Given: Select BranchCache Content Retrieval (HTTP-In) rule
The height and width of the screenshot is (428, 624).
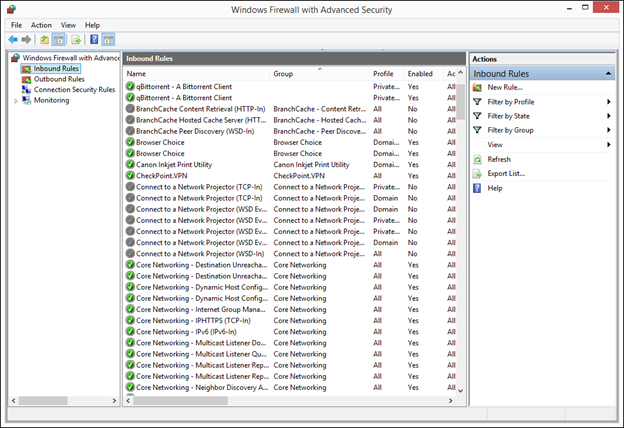Looking at the screenshot, I should [x=290, y=109].
